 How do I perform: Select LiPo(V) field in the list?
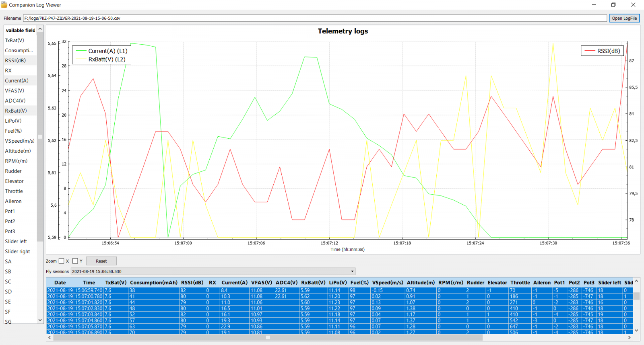[x=20, y=121]
